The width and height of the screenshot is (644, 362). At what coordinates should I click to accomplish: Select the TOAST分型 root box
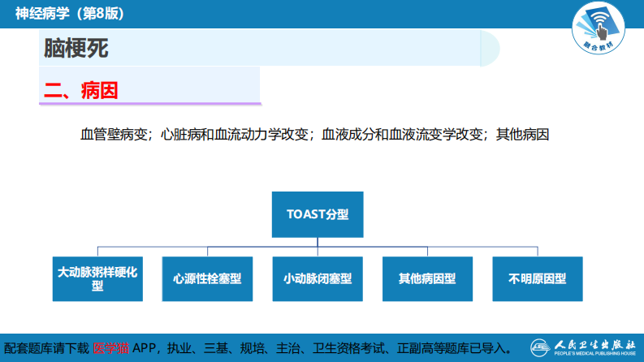click(318, 214)
